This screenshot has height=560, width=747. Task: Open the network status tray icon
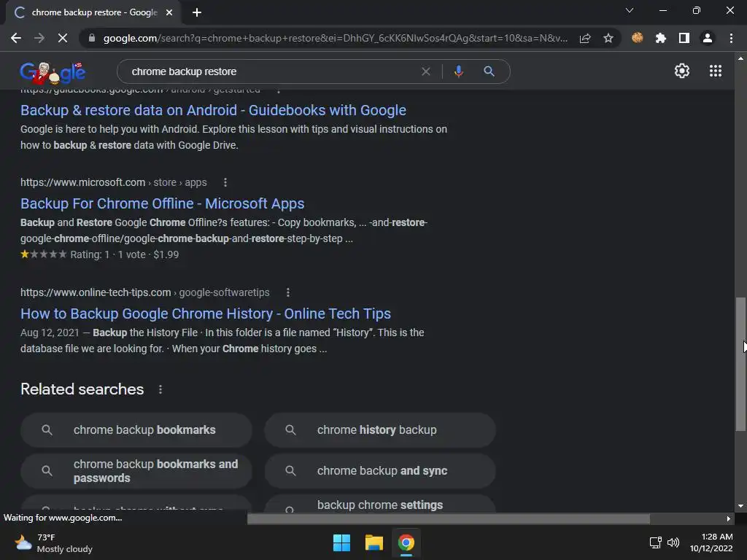(656, 542)
